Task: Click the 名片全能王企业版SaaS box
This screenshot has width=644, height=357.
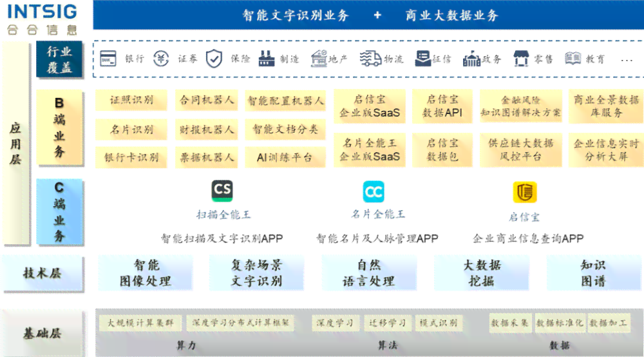Action: tap(370, 150)
